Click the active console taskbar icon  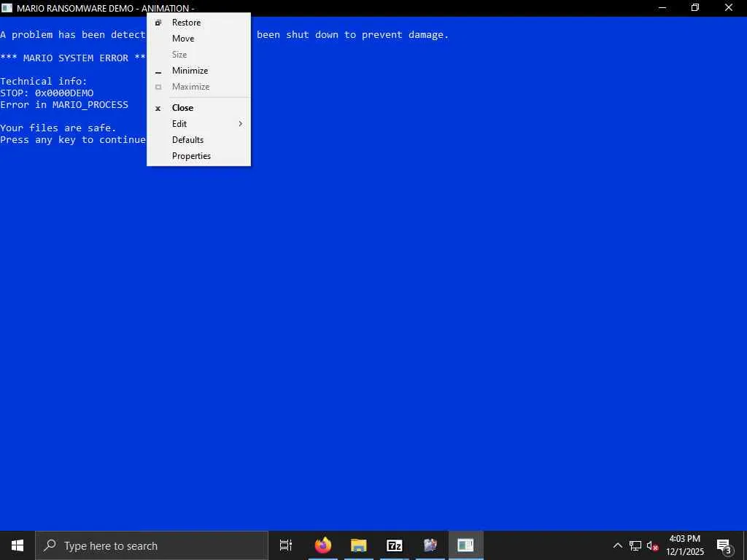(x=466, y=545)
